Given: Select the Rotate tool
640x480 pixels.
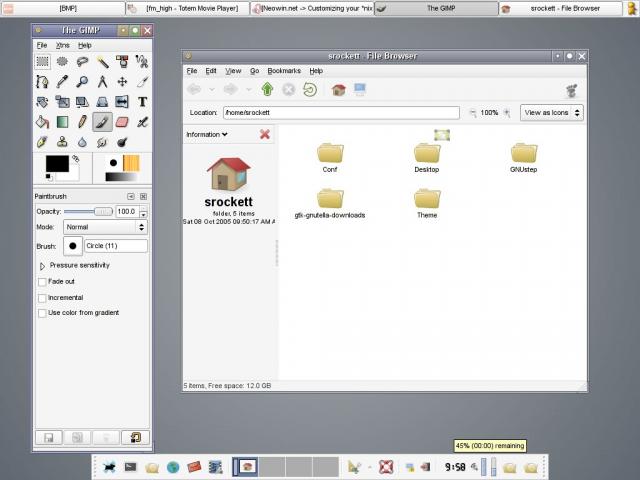Looking at the screenshot, I should (x=42, y=102).
